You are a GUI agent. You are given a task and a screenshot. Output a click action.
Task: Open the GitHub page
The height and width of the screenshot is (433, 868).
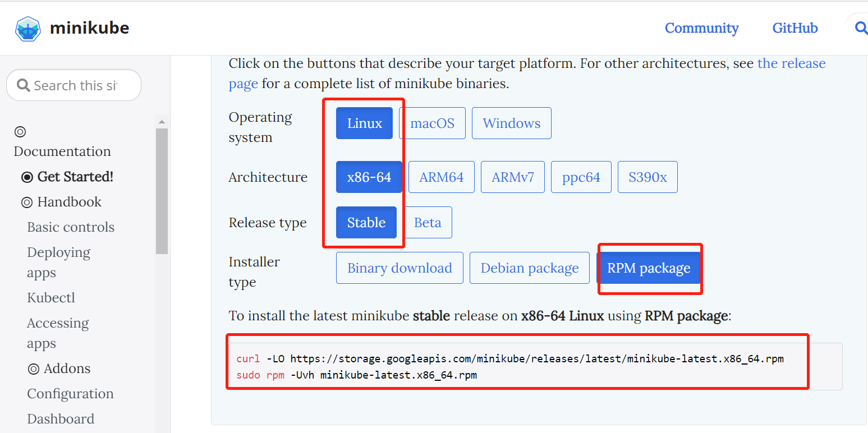click(794, 27)
